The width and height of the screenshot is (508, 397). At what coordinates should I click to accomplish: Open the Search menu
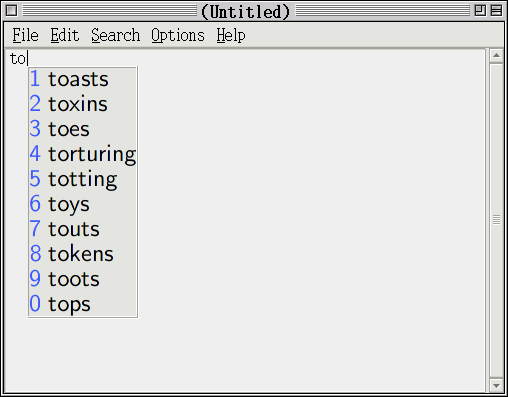point(116,35)
